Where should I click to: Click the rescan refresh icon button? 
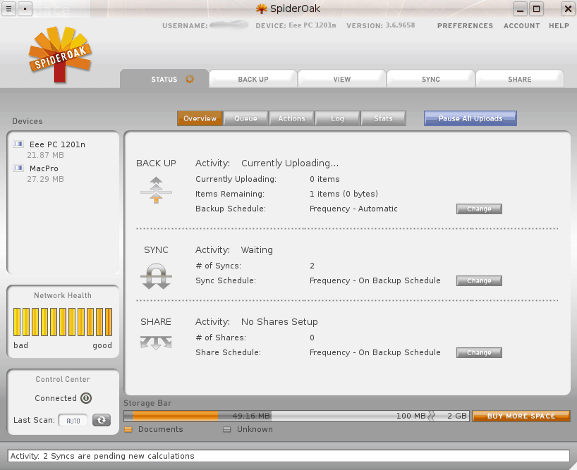[x=102, y=420]
